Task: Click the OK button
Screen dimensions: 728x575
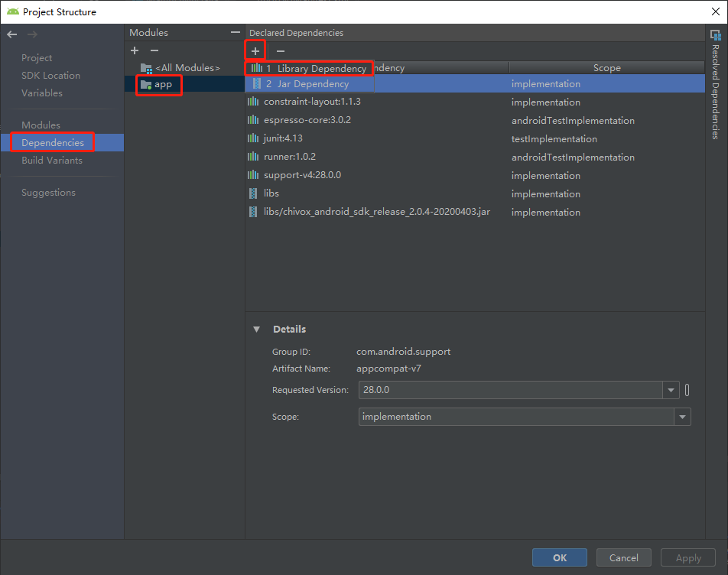Action: click(560, 558)
